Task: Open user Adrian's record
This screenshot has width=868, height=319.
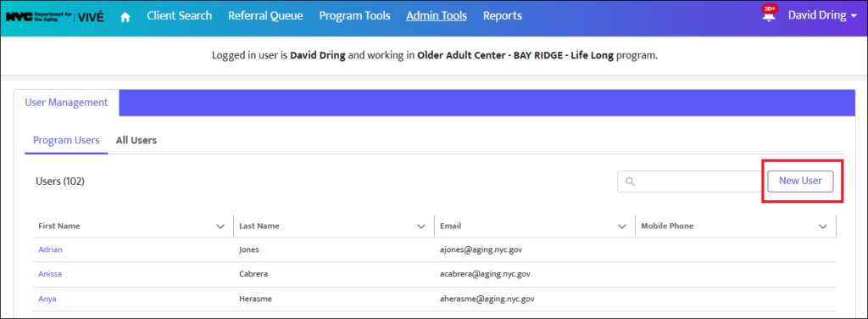Action: click(50, 249)
